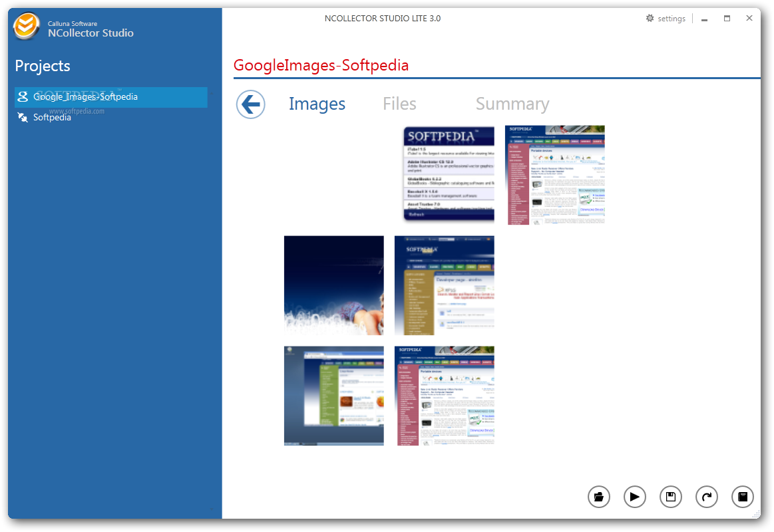The height and width of the screenshot is (532, 774).
Task: Open the top-right Portable devices page thumbnail
Action: (x=555, y=175)
